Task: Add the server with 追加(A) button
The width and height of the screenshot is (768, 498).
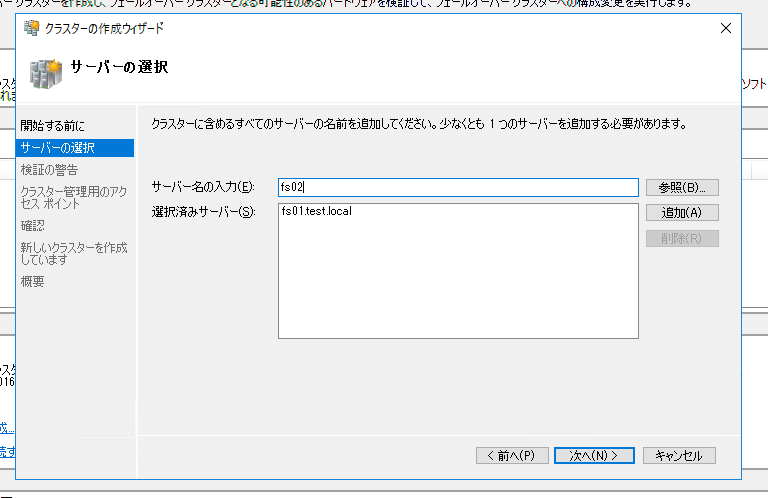Action: (x=682, y=213)
